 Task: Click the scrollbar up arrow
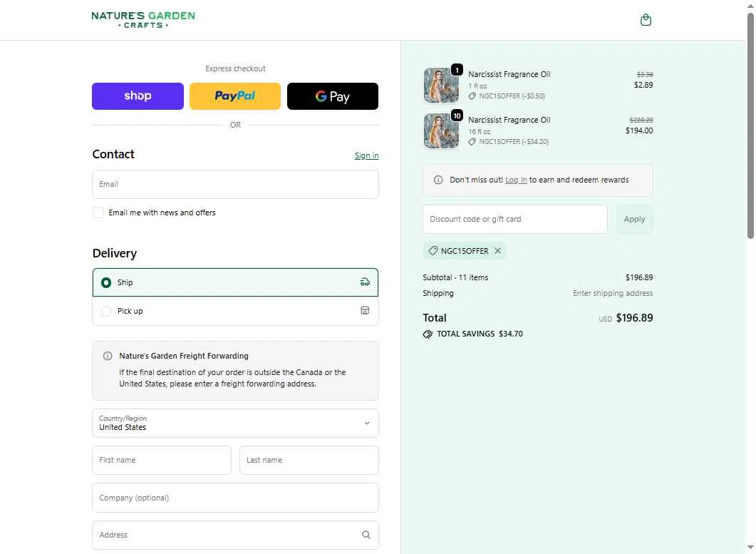pyautogui.click(x=750, y=5)
